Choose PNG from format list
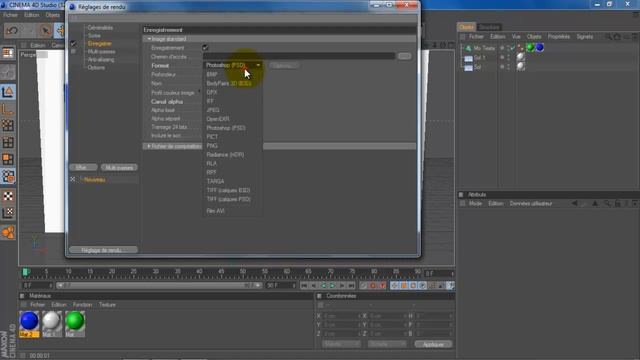640x360 pixels. [x=212, y=146]
